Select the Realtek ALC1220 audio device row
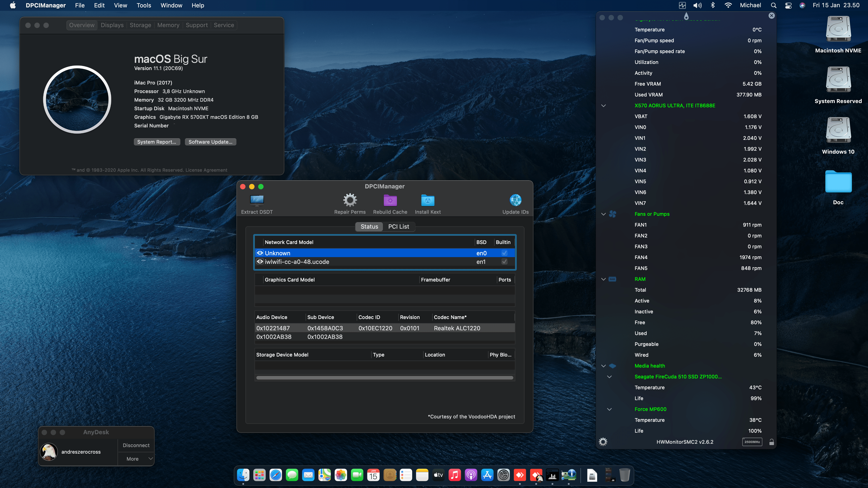This screenshot has width=868, height=488. point(384,328)
